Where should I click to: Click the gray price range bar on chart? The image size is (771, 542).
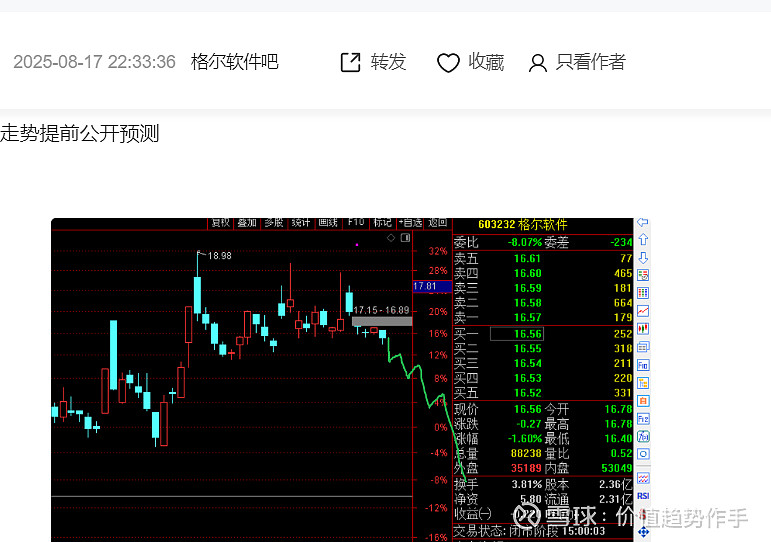382,321
